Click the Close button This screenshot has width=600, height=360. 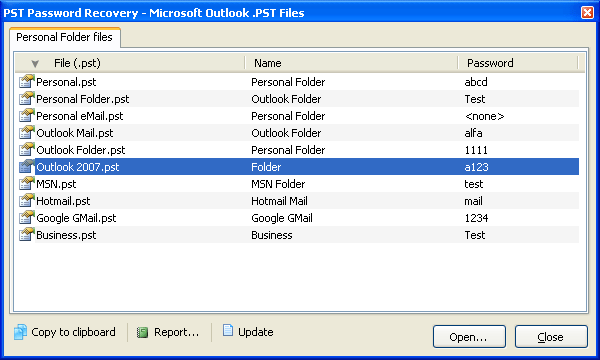[551, 337]
